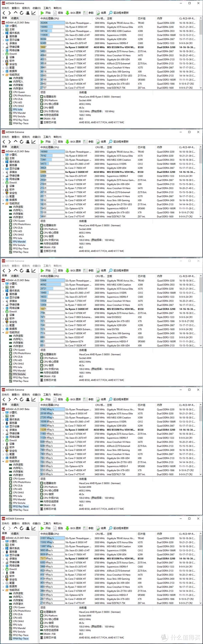Expand 主板 node in FPU Julia window tree

point(3,29)
